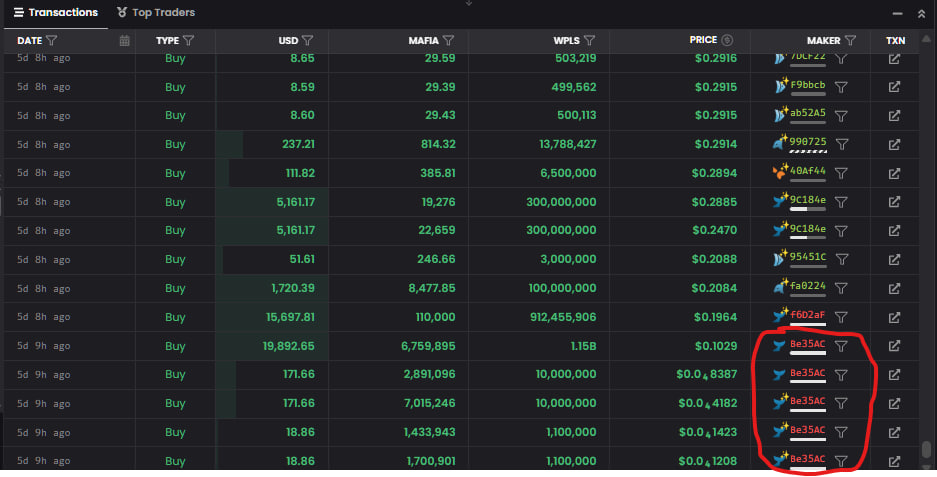Toggle the price currency icon beside PRICE
The image size is (937, 477).
(727, 40)
